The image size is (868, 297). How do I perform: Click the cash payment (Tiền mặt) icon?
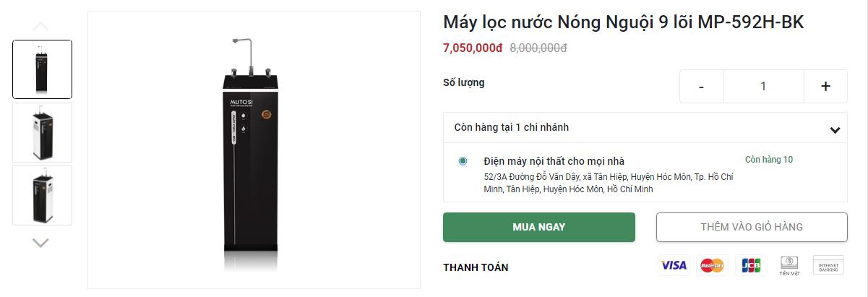tap(789, 265)
